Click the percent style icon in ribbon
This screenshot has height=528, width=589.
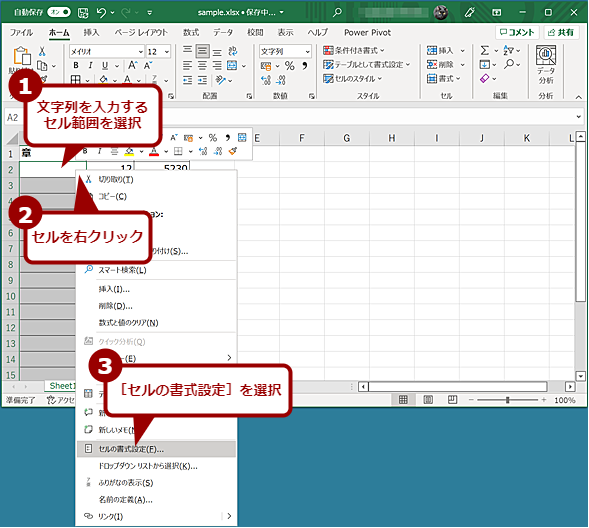coord(289,66)
